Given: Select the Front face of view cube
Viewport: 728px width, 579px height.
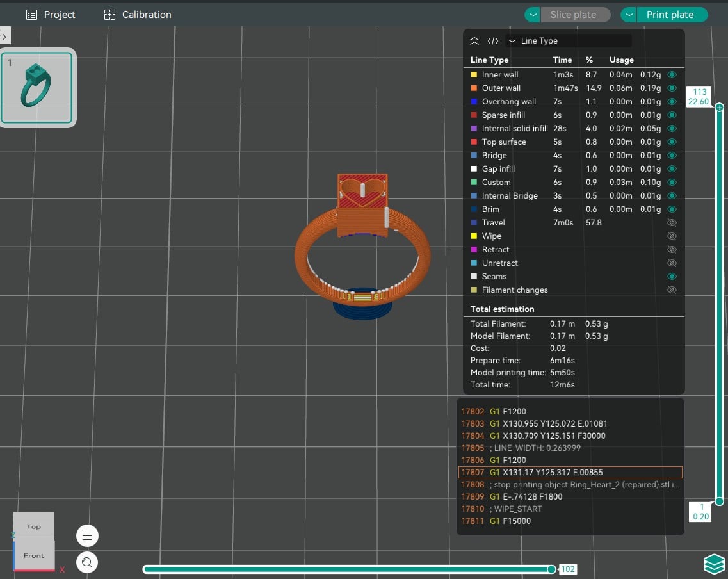Looking at the screenshot, I should coord(34,555).
